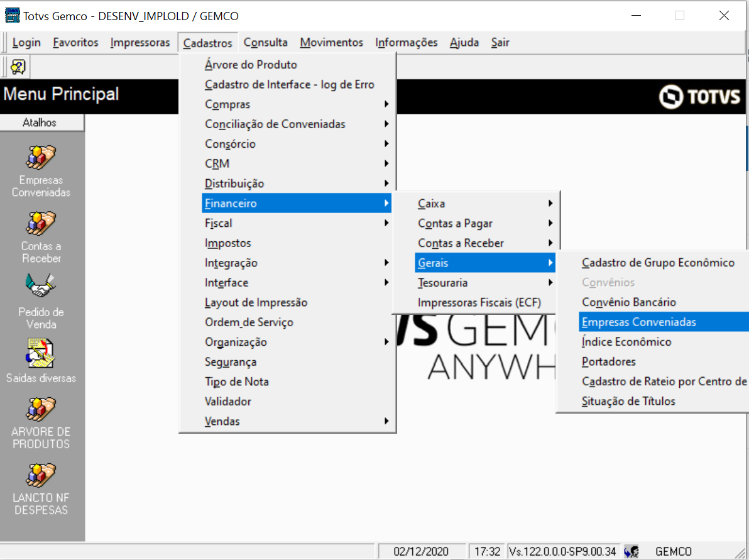Select Empresas Conveniadas in Gerais submenu
Screen dimensions: 749x560
[664, 322]
